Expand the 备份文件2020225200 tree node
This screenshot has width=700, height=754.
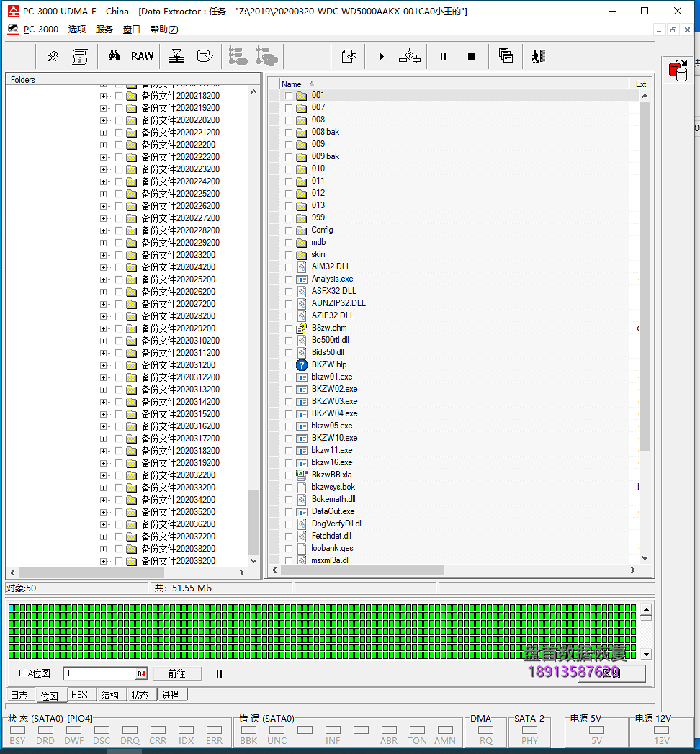(103, 194)
